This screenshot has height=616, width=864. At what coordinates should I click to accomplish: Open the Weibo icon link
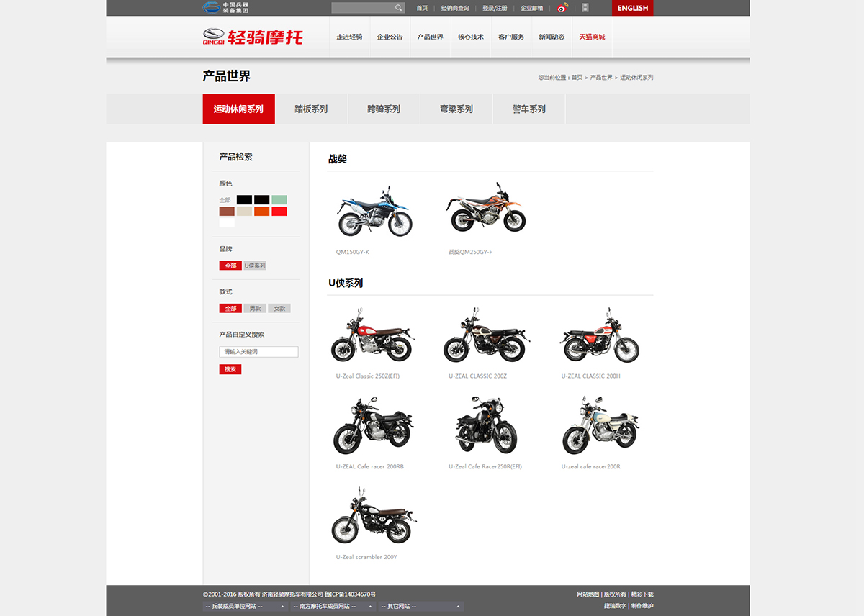pyautogui.click(x=562, y=8)
